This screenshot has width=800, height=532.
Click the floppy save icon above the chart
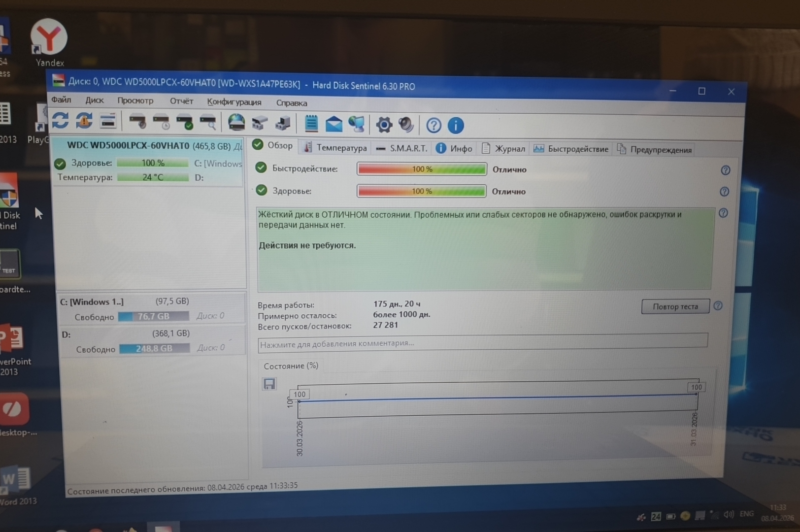point(269,384)
